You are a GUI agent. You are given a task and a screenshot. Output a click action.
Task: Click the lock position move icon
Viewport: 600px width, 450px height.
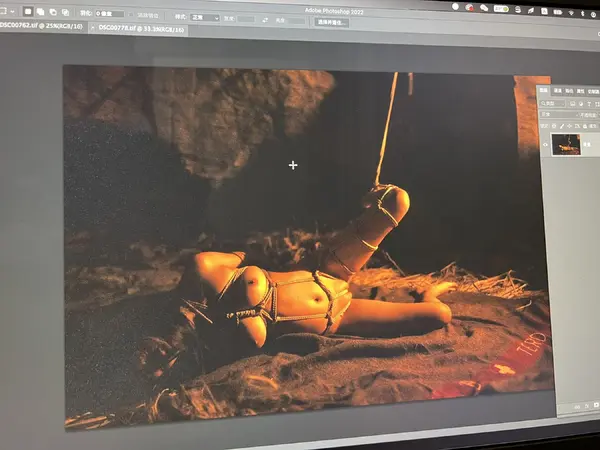point(567,125)
